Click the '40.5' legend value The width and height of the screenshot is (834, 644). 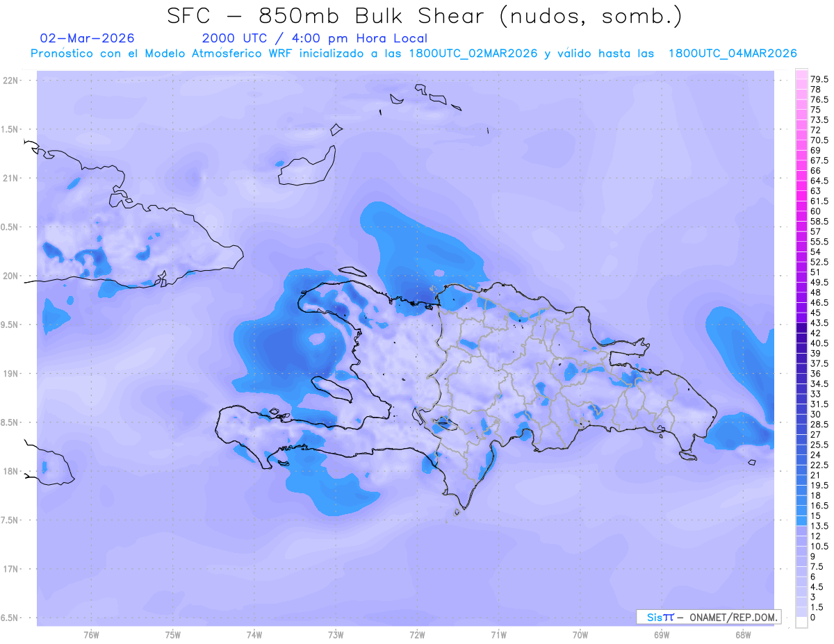(819, 343)
